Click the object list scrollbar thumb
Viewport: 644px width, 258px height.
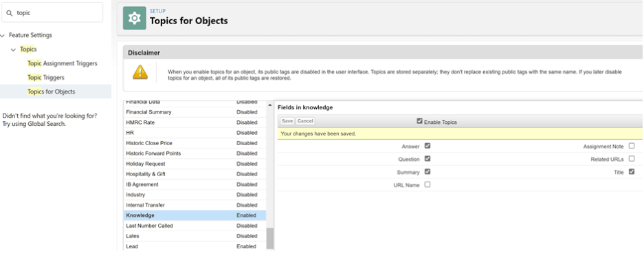point(270,238)
